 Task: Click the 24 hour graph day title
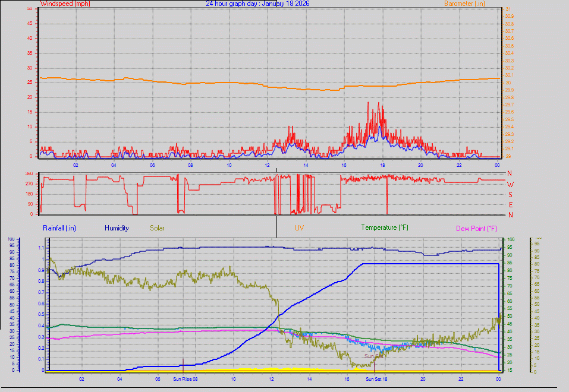[x=257, y=4]
